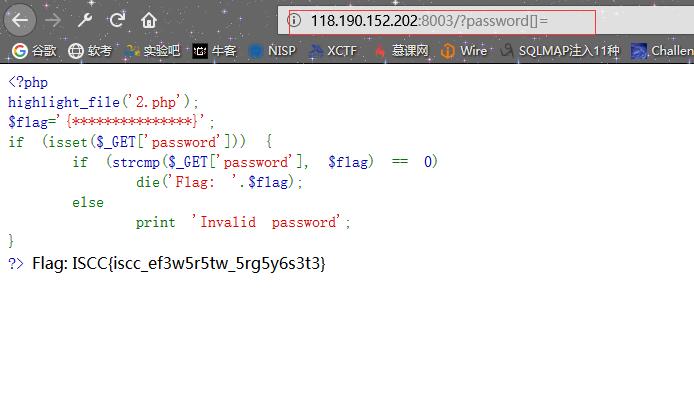694x403 pixels.
Task: Click the highlight_file('2.php') code line
Action: (x=103, y=102)
